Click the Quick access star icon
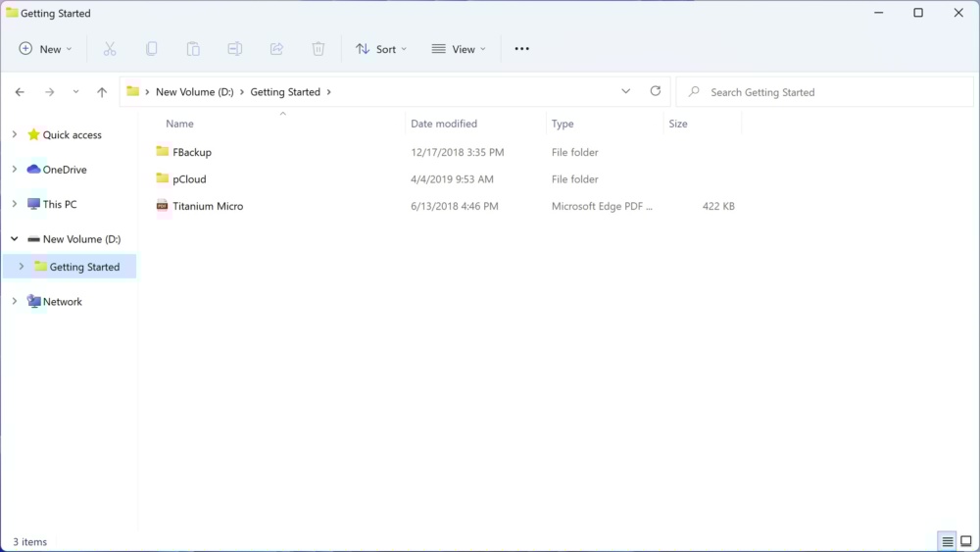The height and width of the screenshot is (552, 980). coord(33,134)
